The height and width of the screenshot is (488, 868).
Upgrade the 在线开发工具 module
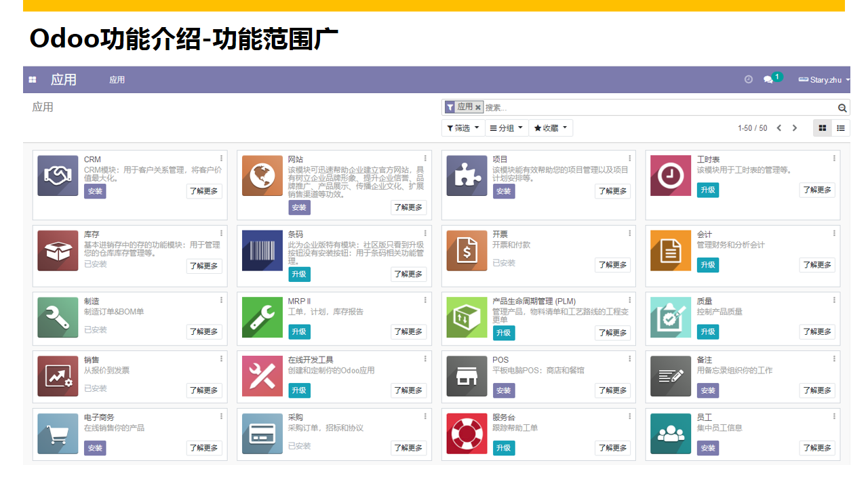point(299,390)
